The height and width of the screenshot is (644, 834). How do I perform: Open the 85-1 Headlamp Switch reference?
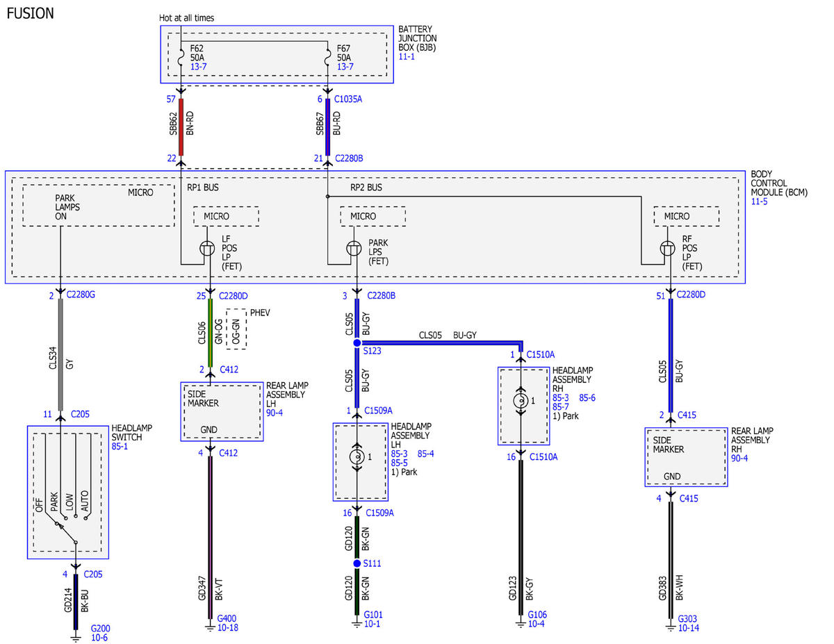[120, 446]
